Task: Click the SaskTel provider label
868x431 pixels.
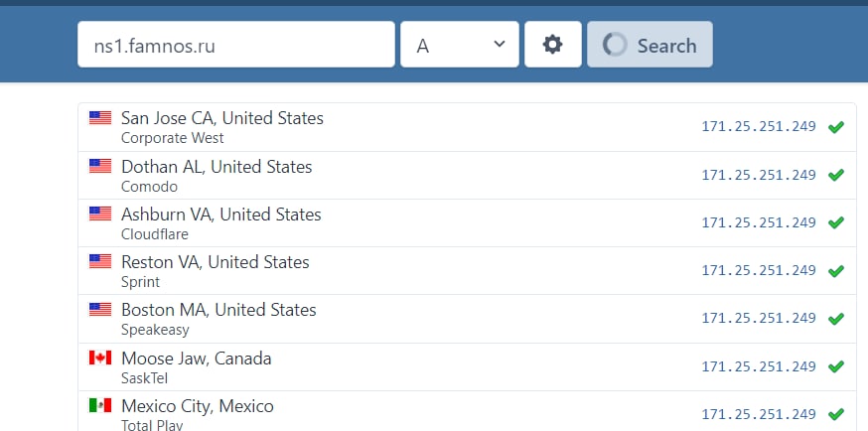Action: (x=144, y=378)
